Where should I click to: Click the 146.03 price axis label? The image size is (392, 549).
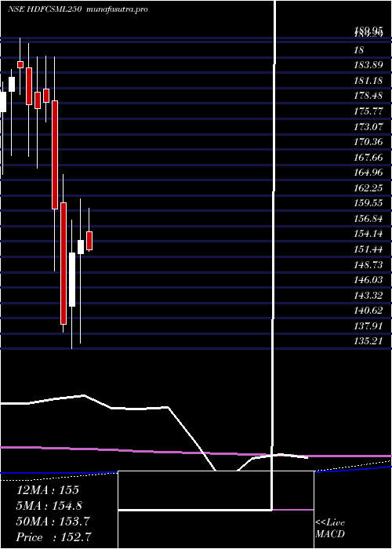(368, 281)
